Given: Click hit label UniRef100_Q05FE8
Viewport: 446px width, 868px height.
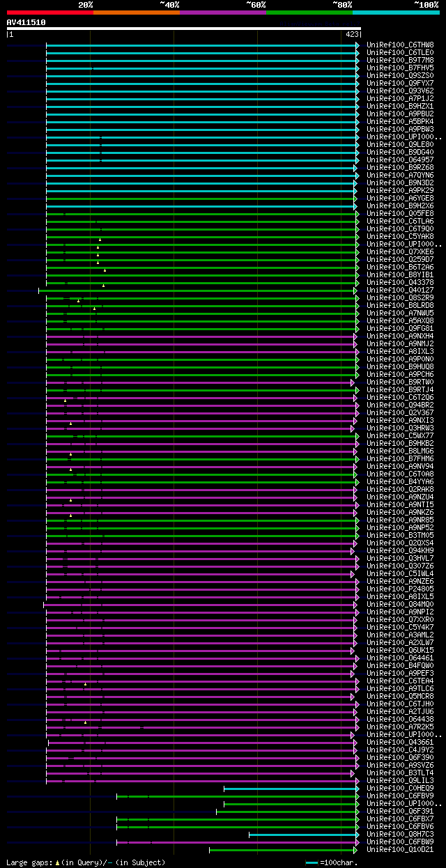Looking at the screenshot, I should point(400,213).
